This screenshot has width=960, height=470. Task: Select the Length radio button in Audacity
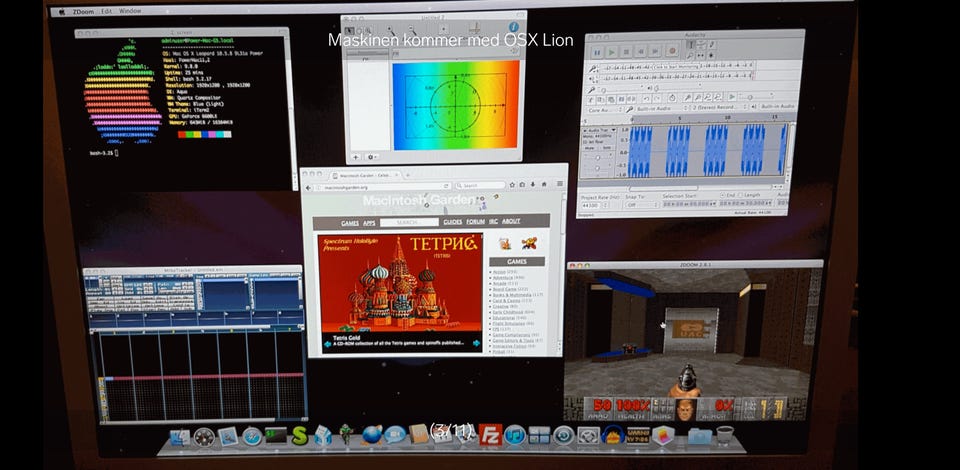click(x=740, y=195)
